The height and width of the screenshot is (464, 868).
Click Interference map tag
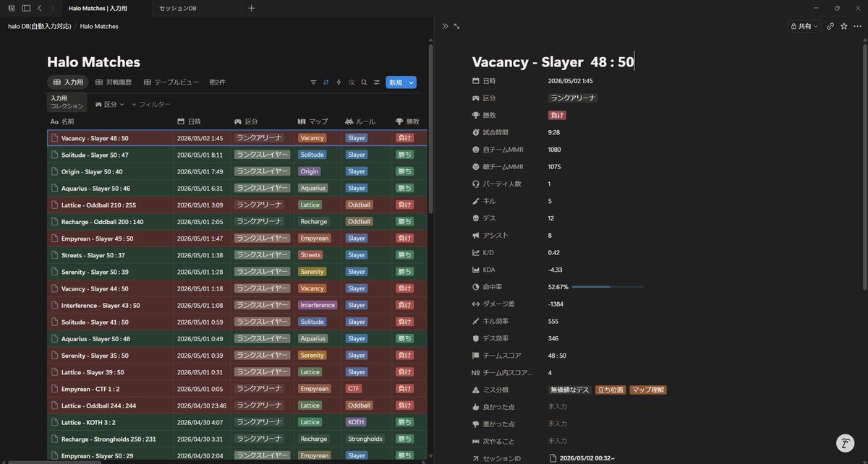[318, 305]
